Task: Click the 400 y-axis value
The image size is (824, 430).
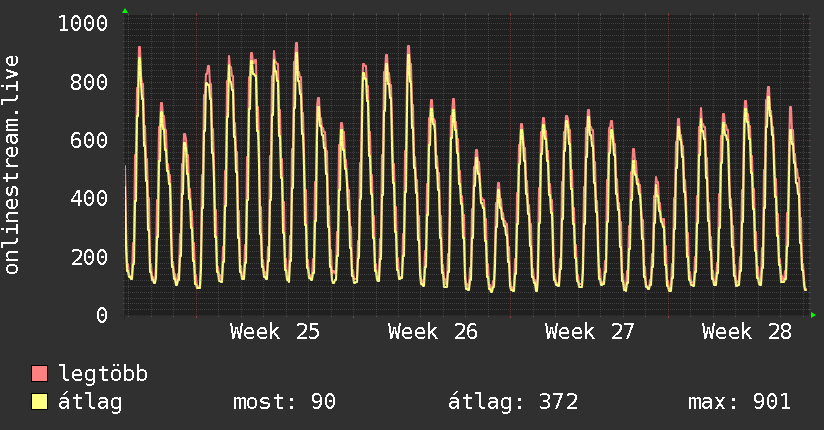Action: coord(89,199)
